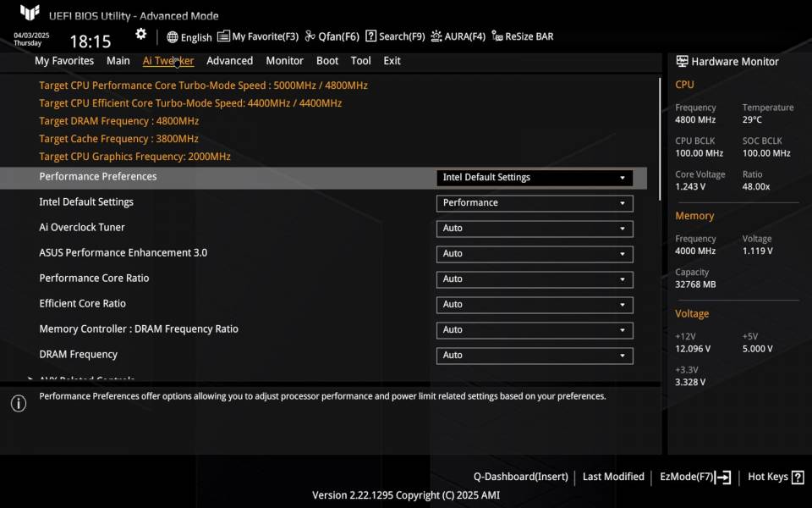Click the +12V 12.096 V reading

(x=693, y=349)
